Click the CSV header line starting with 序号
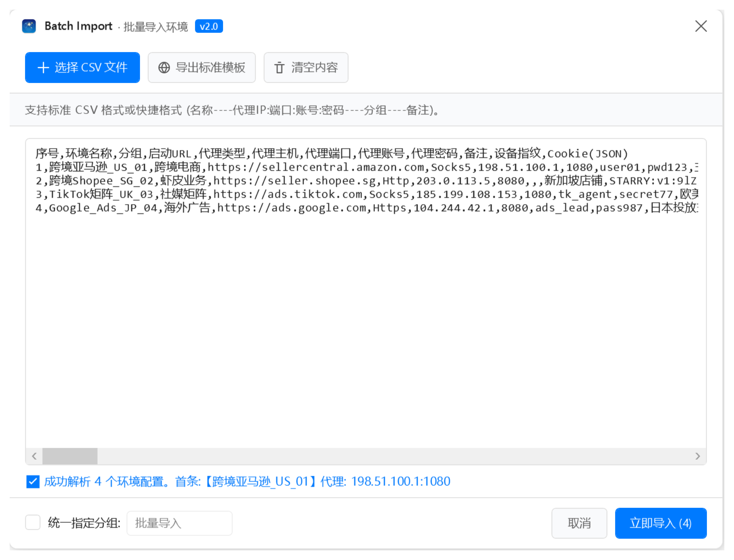This screenshot has height=560, width=734. tap(332, 154)
